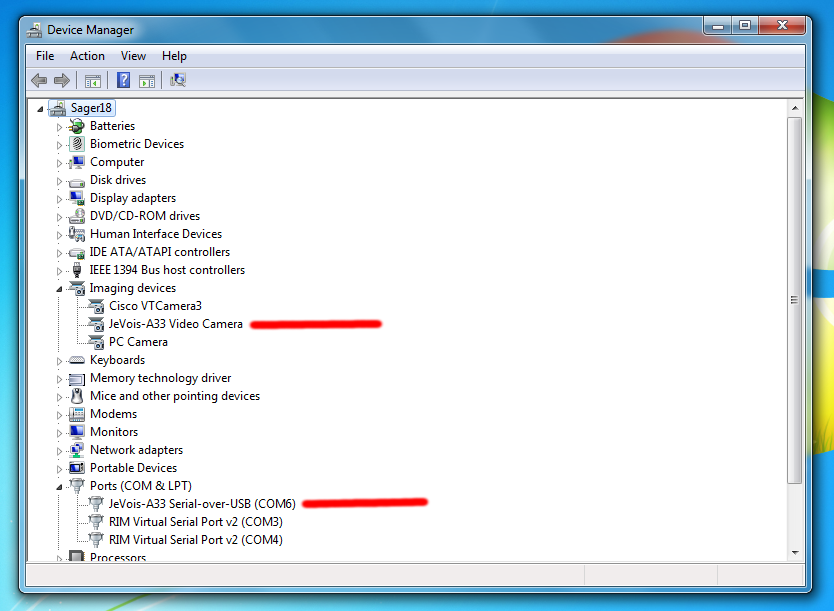This screenshot has height=611, width=834.
Task: Click the Modems category icon
Action: 77,414
